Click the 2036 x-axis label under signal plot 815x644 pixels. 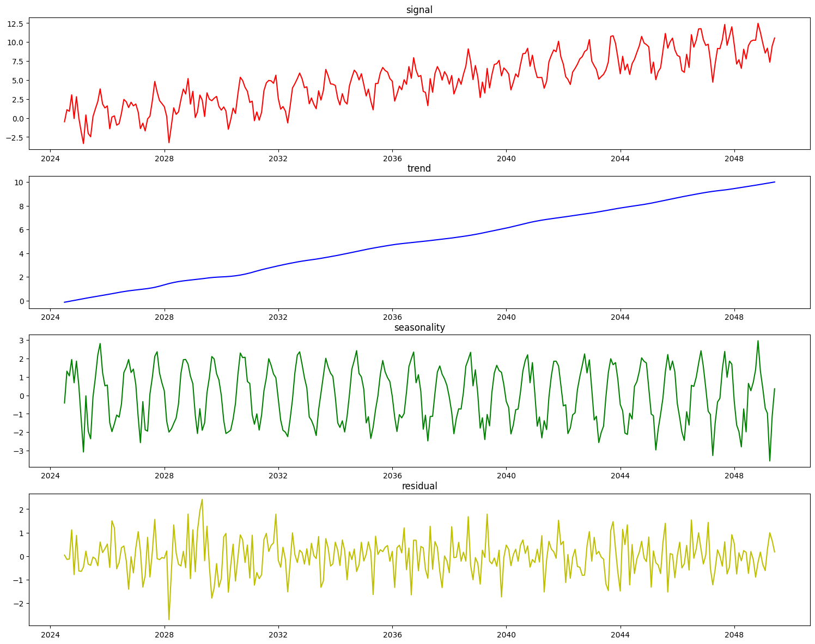pos(392,159)
